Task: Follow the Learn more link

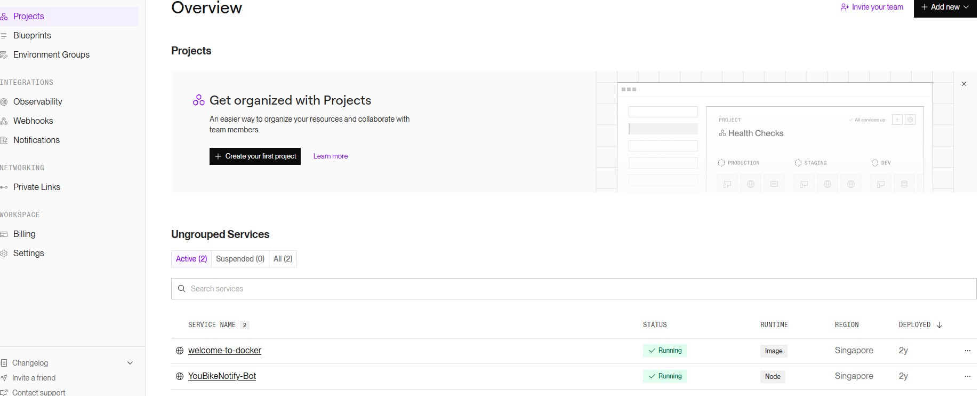Action: (331, 156)
